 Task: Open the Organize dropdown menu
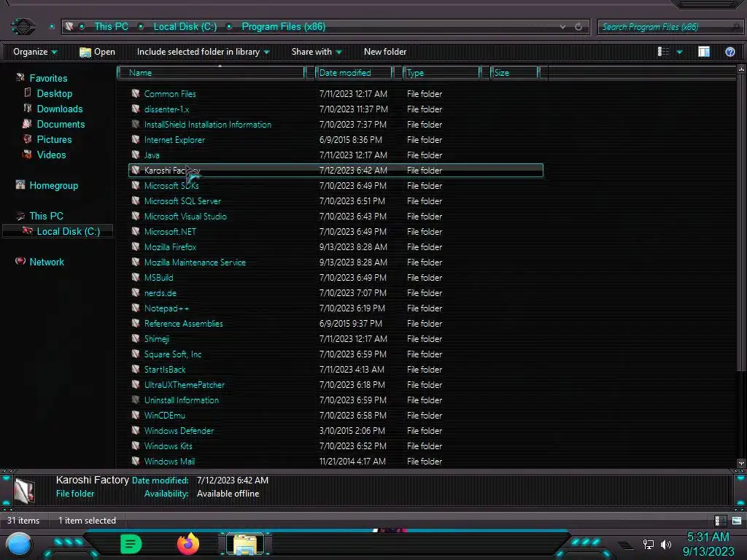(x=35, y=52)
